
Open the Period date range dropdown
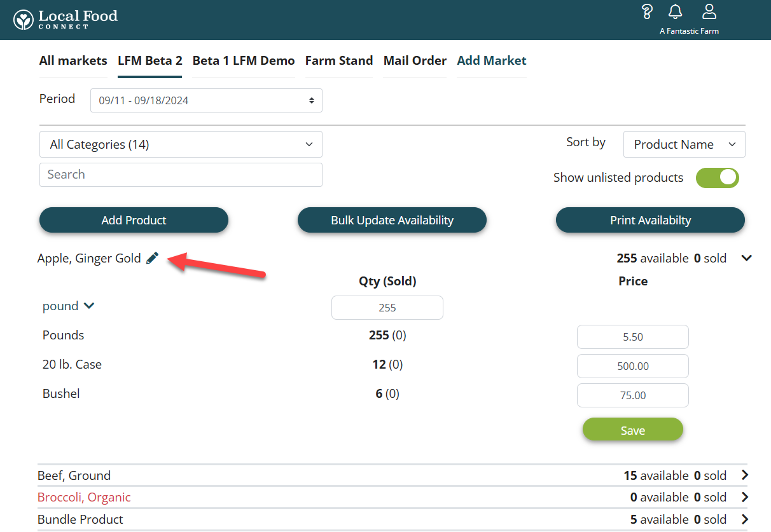point(206,100)
